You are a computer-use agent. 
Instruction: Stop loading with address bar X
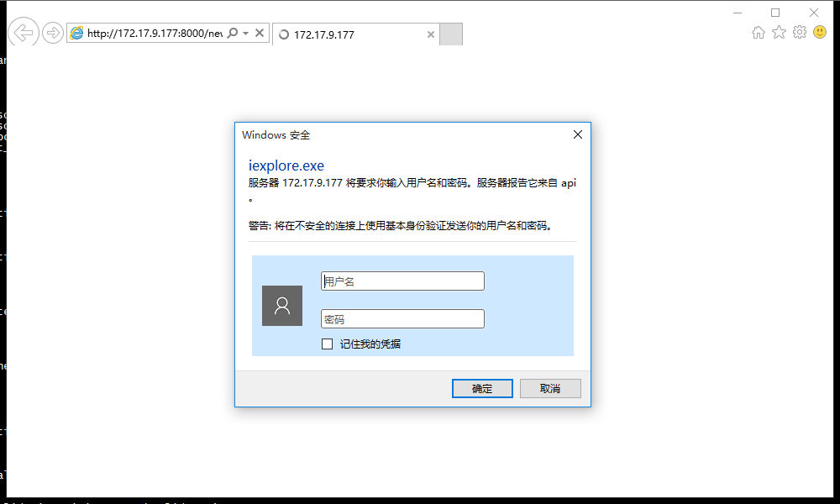pos(260,33)
